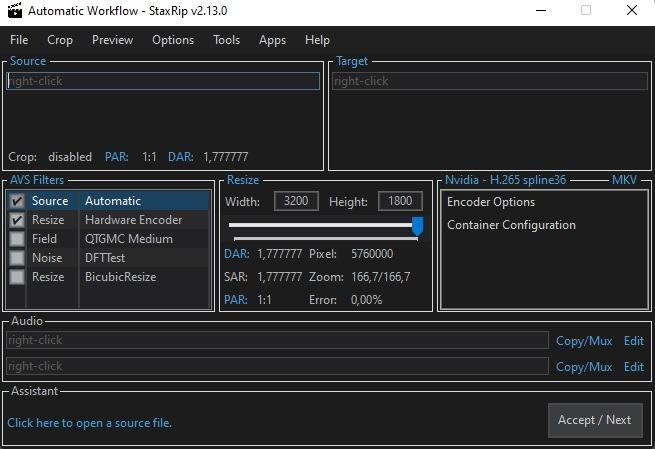This screenshot has width=655, height=449.
Task: Select the Hardware Encoder filter row
Action: [x=109, y=220]
